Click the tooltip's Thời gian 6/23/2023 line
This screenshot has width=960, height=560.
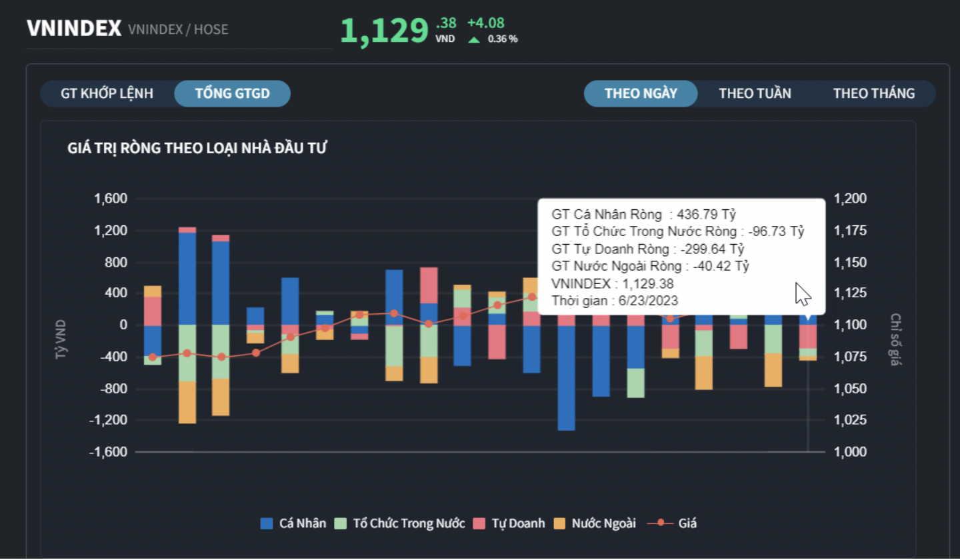[615, 301]
